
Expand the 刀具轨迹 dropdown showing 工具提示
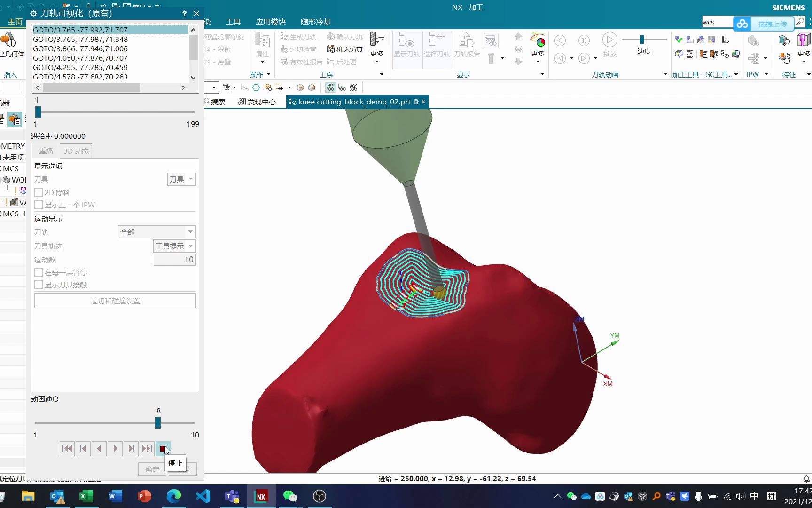pyautogui.click(x=174, y=246)
